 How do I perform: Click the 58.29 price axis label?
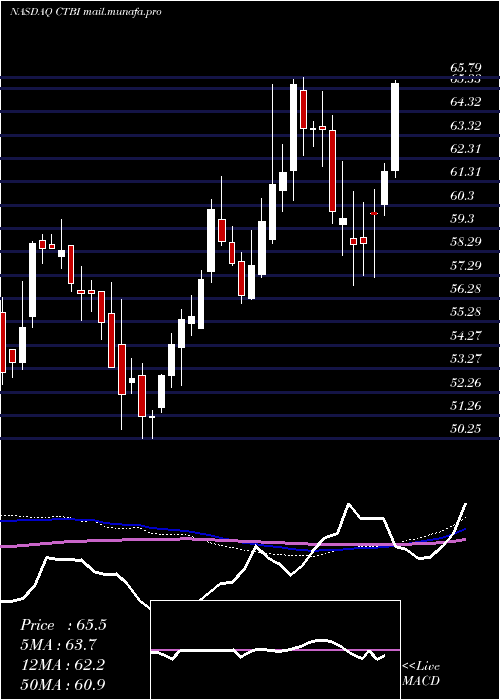tap(466, 242)
